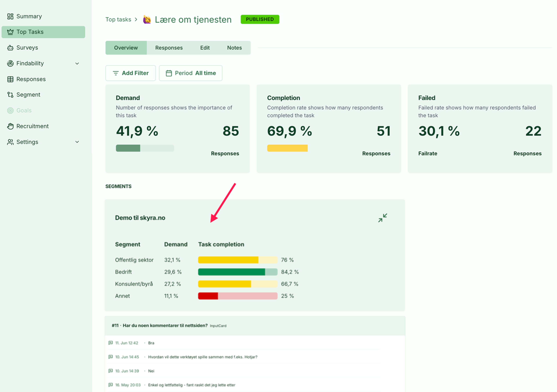
Task: Open Summary via its sidebar grid icon
Action: [10, 16]
